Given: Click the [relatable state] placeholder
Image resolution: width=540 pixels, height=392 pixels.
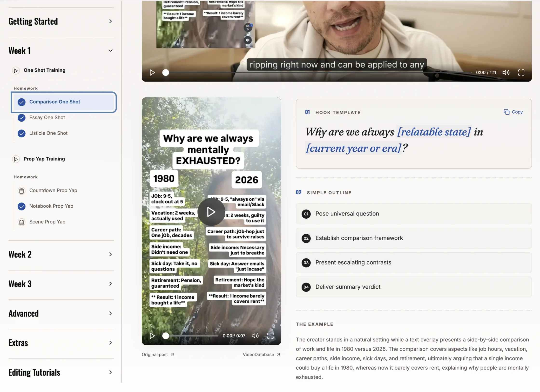Looking at the screenshot, I should pyautogui.click(x=434, y=132).
